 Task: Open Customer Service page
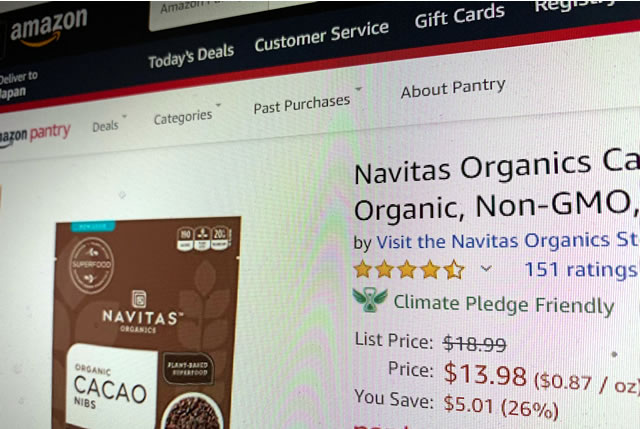click(x=322, y=36)
